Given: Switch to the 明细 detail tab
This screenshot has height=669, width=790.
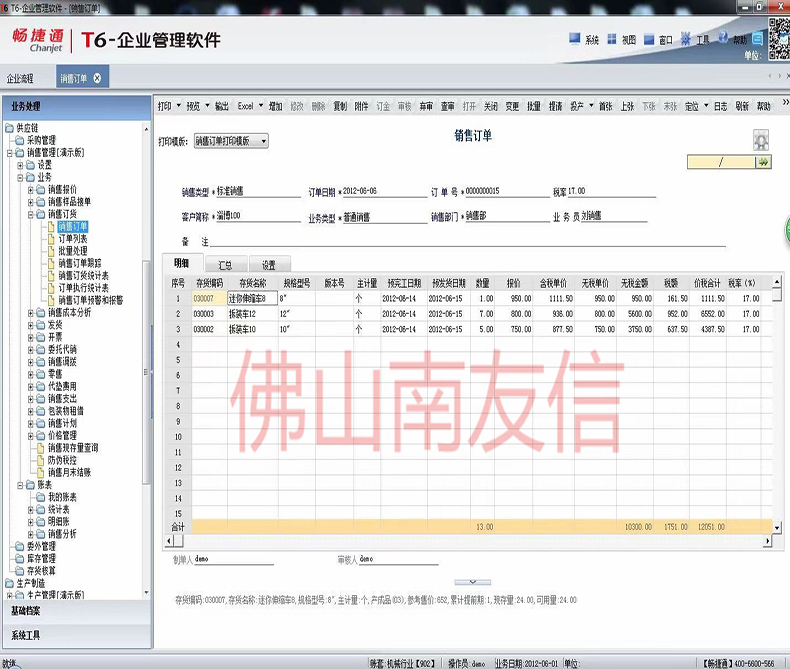Looking at the screenshot, I should tap(182, 263).
